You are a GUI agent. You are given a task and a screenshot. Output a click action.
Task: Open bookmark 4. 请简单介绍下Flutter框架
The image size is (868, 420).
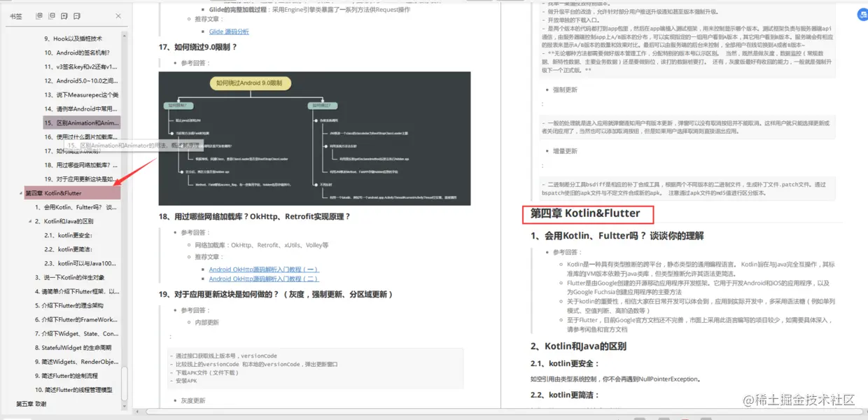(77, 291)
